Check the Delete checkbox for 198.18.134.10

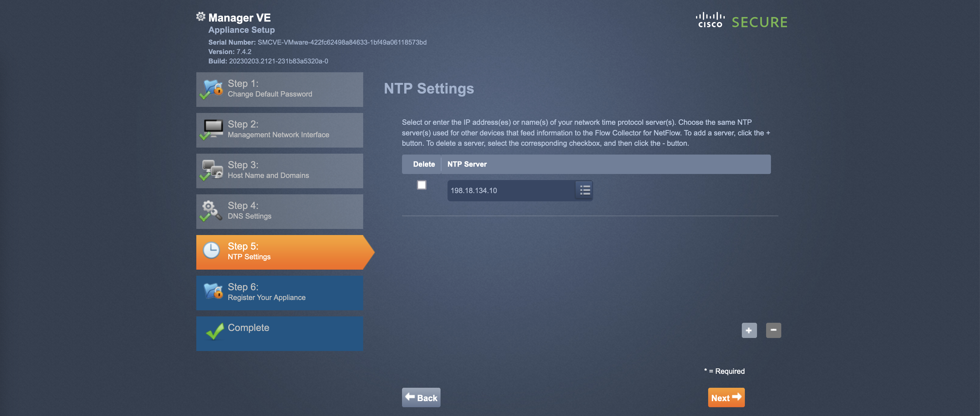tap(421, 185)
